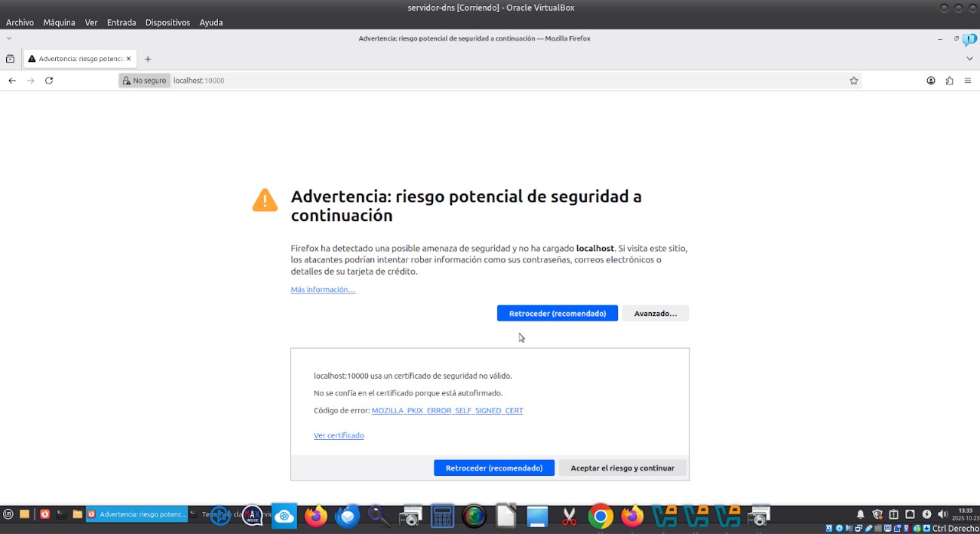The image size is (980, 534).
Task: Launch Google Chrome from the taskbar
Action: [x=601, y=516]
